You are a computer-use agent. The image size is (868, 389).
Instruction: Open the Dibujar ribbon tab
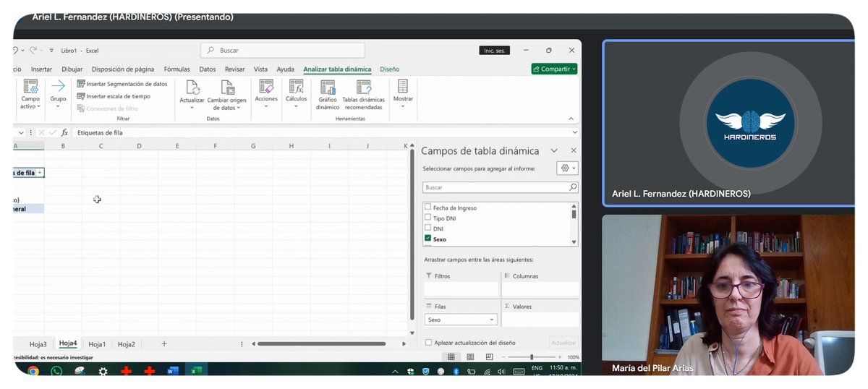click(72, 69)
